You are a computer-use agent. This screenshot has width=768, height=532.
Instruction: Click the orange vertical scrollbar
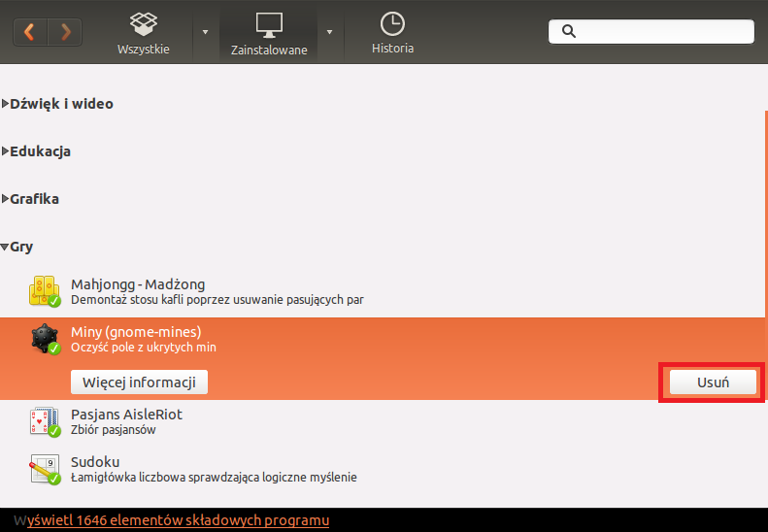coord(766,254)
